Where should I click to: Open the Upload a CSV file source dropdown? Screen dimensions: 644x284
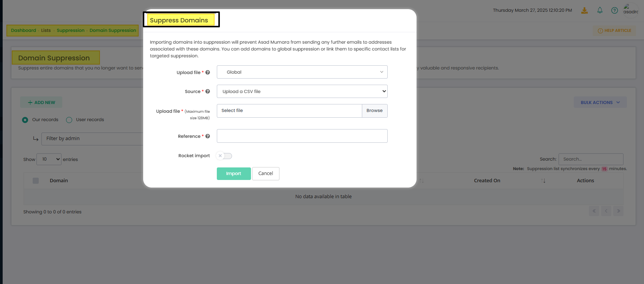[302, 91]
